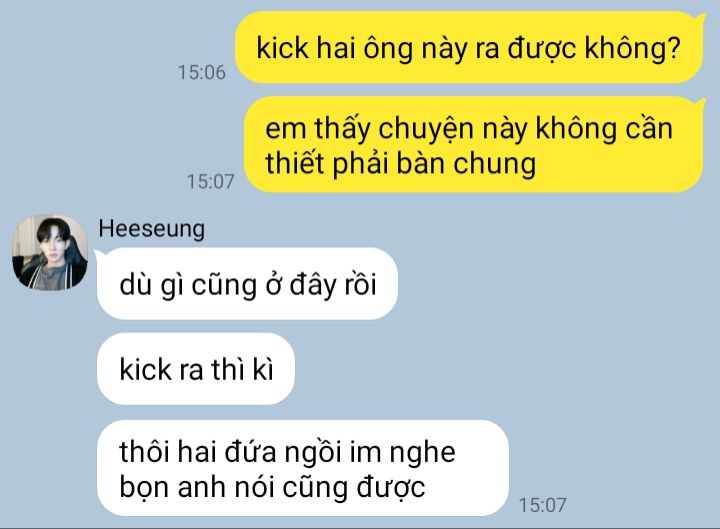Select the yellow message asking to kick two people

[x=470, y=47]
